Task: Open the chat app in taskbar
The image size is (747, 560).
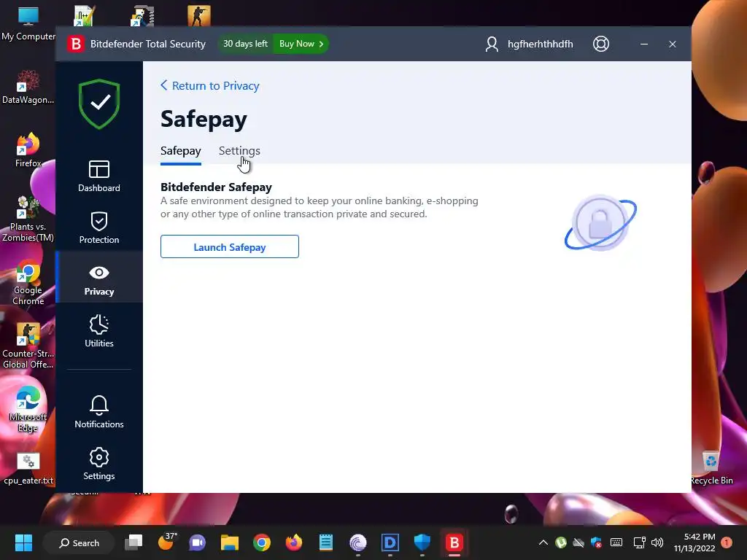Action: click(198, 542)
